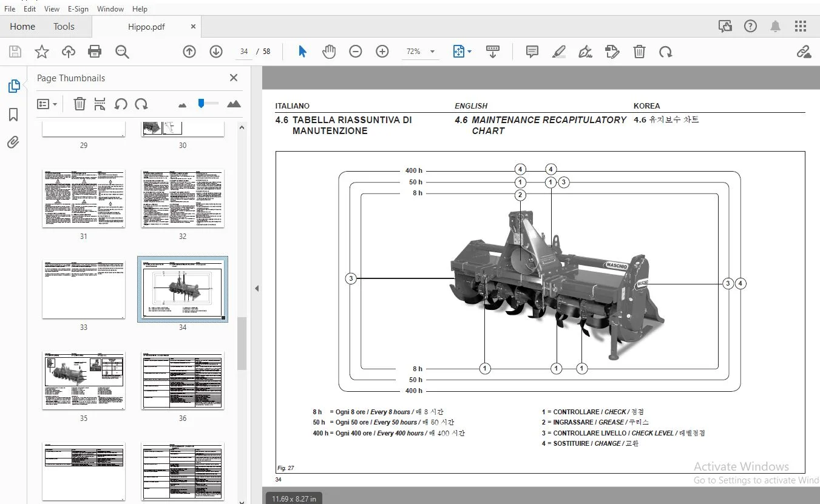Choose the Selection arrow tool

pos(302,52)
